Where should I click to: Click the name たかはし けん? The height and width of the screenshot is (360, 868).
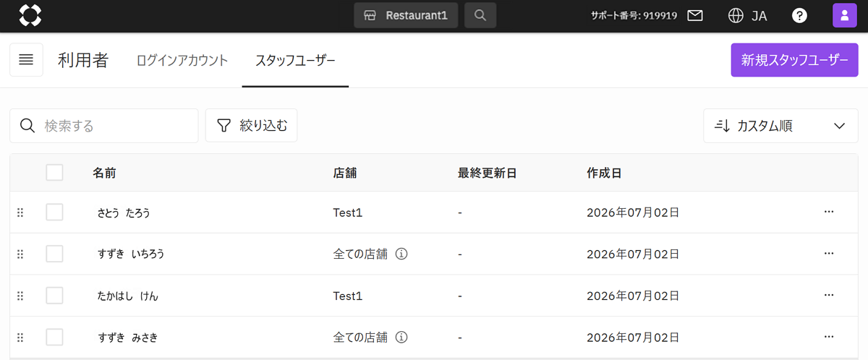tap(127, 296)
